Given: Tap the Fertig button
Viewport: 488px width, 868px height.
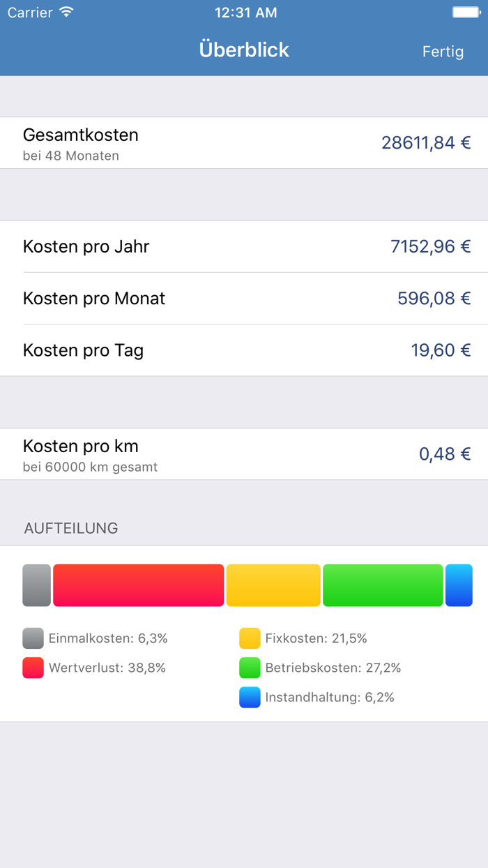Looking at the screenshot, I should [443, 52].
